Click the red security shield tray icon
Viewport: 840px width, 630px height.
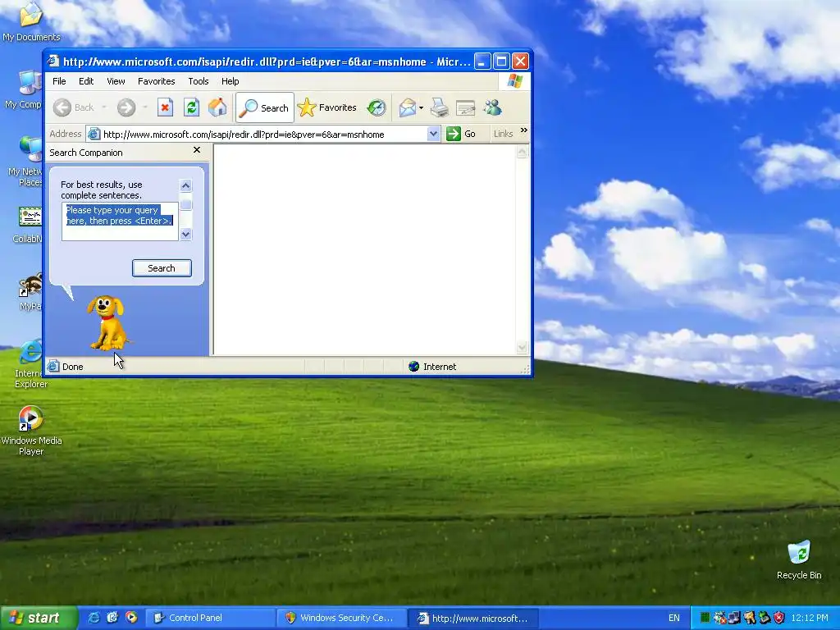[779, 618]
